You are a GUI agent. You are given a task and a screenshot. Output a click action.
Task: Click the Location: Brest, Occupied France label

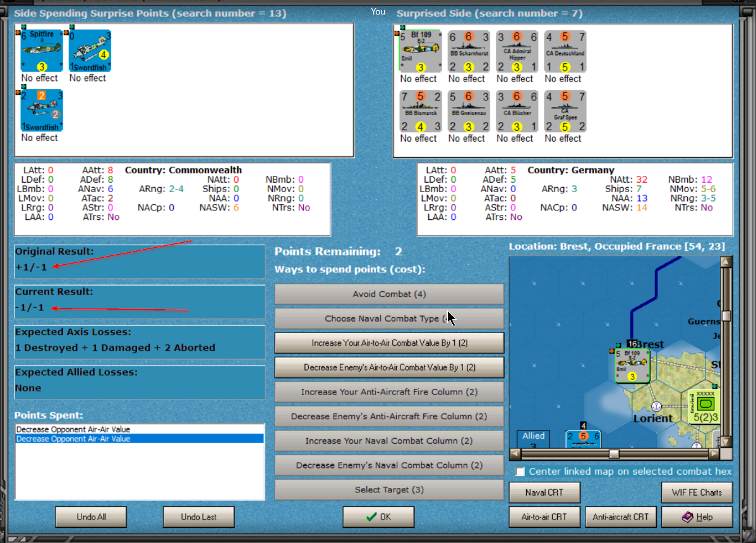pyautogui.click(x=616, y=246)
